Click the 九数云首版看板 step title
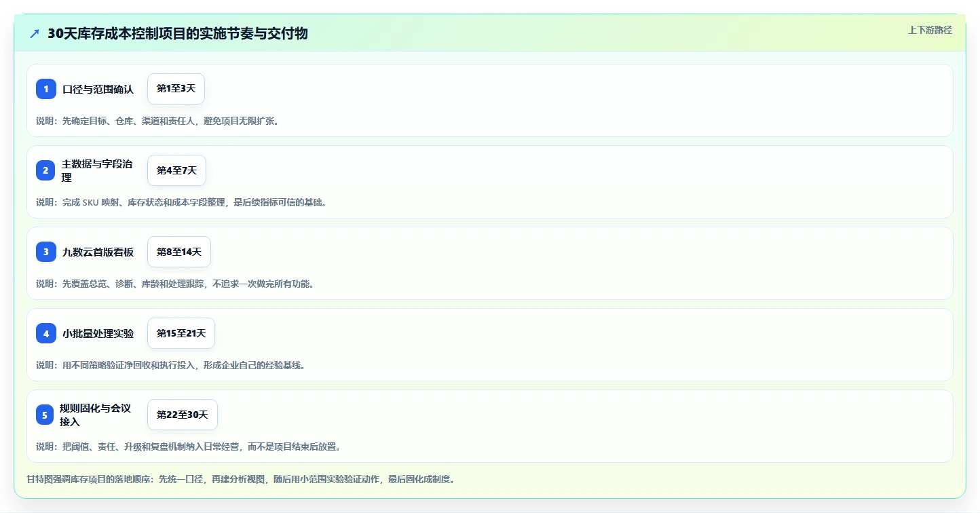Viewport: 980px width, 513px height. tap(98, 252)
